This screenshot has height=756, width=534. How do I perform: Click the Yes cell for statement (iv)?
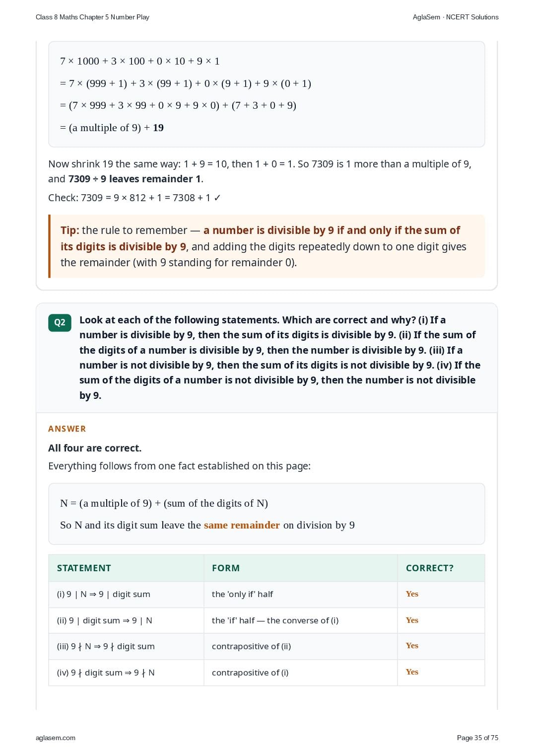441,672
